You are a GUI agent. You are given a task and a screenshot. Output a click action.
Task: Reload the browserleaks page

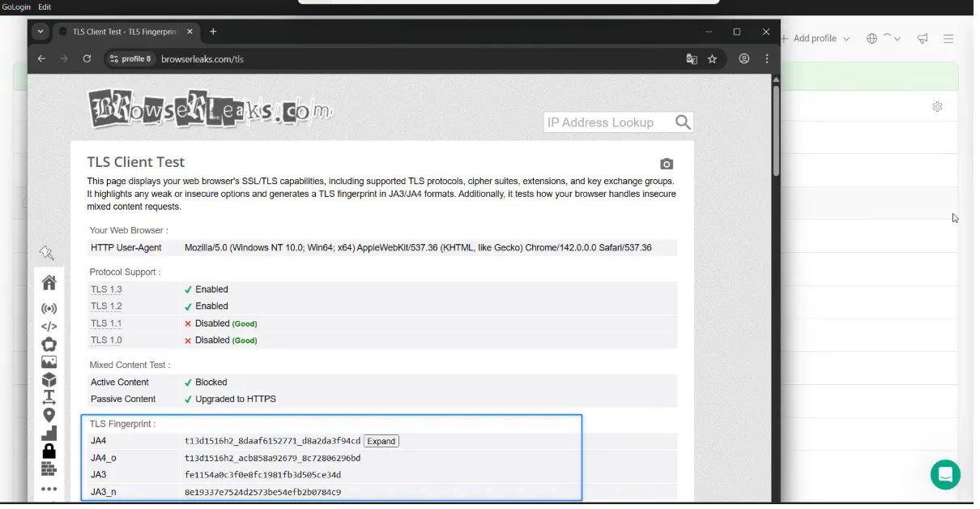click(87, 59)
